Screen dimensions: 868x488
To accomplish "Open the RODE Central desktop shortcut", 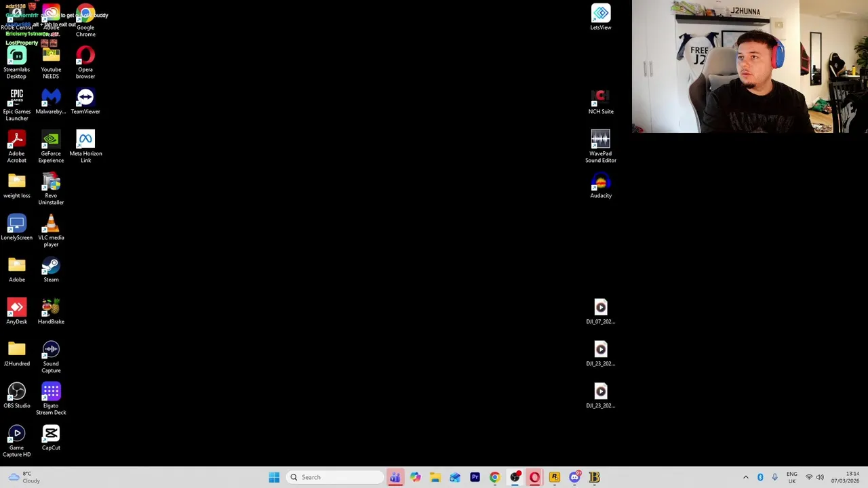I will click(x=16, y=18).
